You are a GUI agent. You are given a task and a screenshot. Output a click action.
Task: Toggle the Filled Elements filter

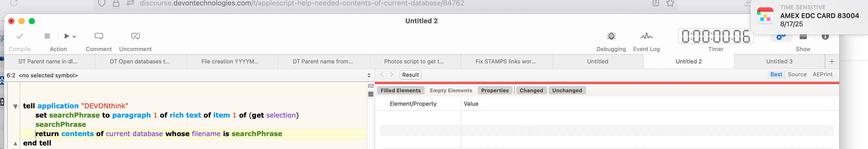pos(400,90)
